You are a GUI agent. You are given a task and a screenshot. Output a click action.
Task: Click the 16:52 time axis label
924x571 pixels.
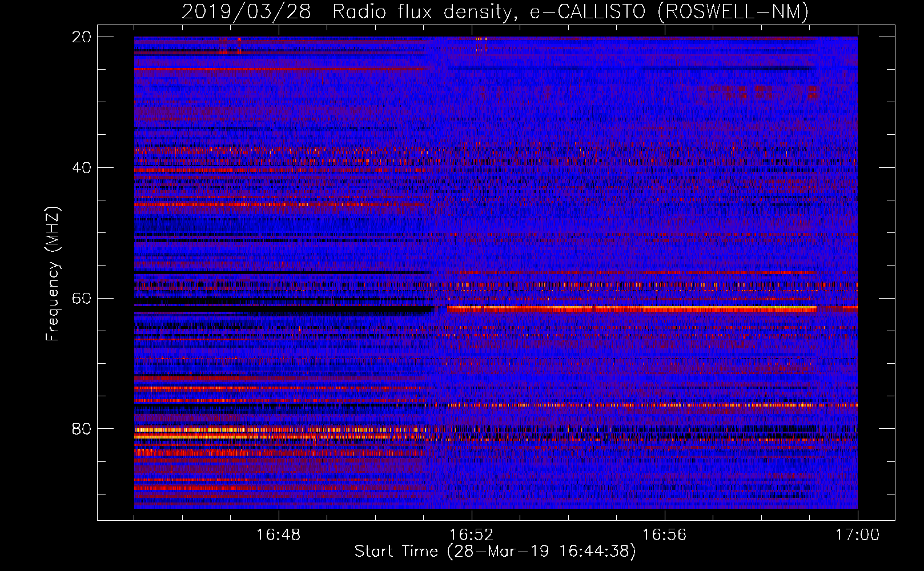click(x=471, y=535)
